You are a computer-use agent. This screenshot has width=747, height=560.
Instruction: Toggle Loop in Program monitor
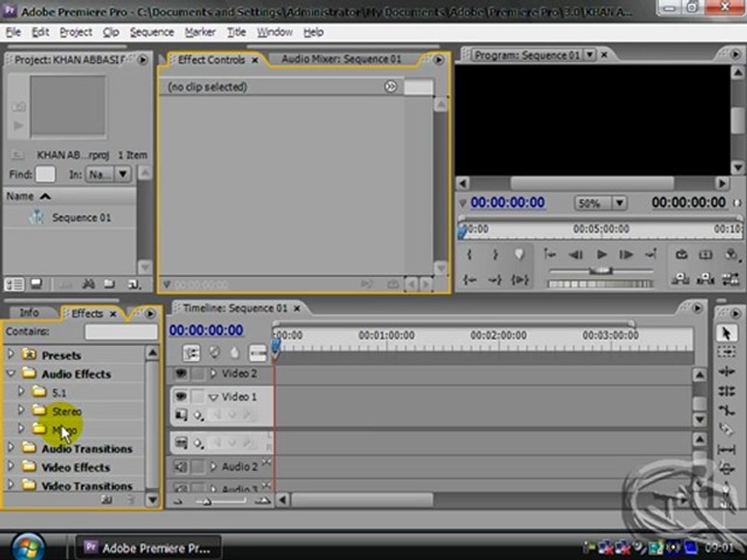682,255
